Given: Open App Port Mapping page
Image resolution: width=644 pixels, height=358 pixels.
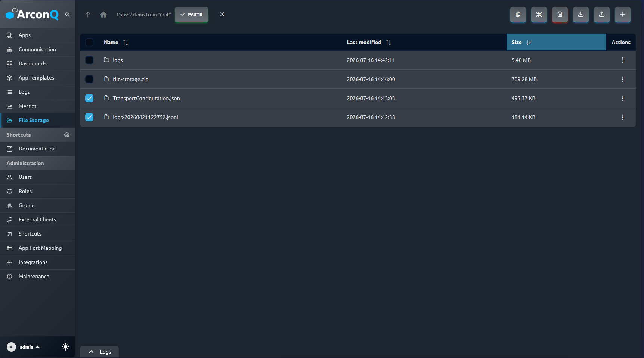Looking at the screenshot, I should (x=37, y=248).
